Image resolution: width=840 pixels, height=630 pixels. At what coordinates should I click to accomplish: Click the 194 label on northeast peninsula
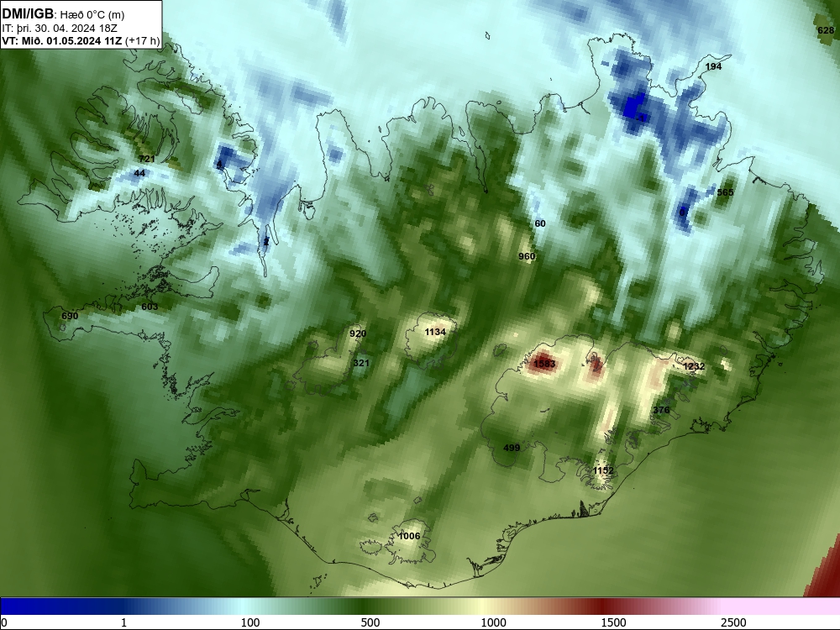[x=713, y=67]
